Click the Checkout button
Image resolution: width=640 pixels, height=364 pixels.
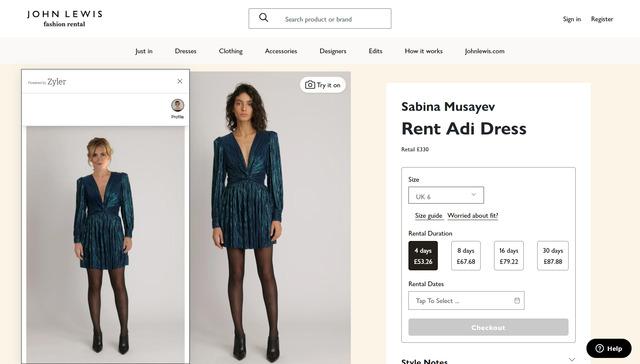pyautogui.click(x=488, y=327)
